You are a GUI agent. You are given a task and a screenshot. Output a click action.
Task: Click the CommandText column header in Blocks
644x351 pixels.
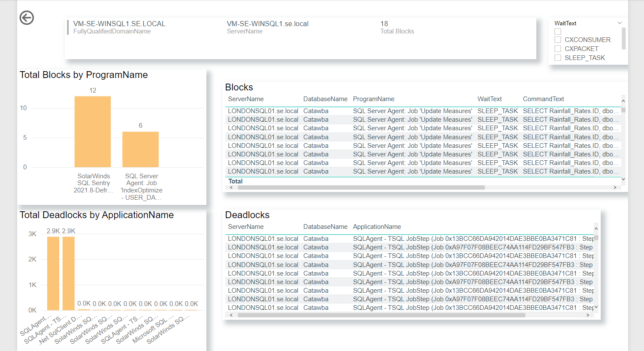[x=543, y=99]
